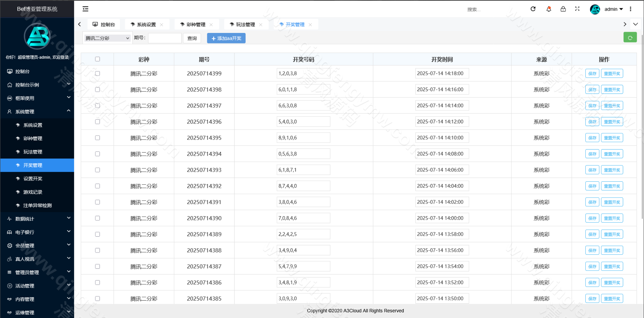Click the lock screen icon
644x318 pixels.
click(563, 9)
